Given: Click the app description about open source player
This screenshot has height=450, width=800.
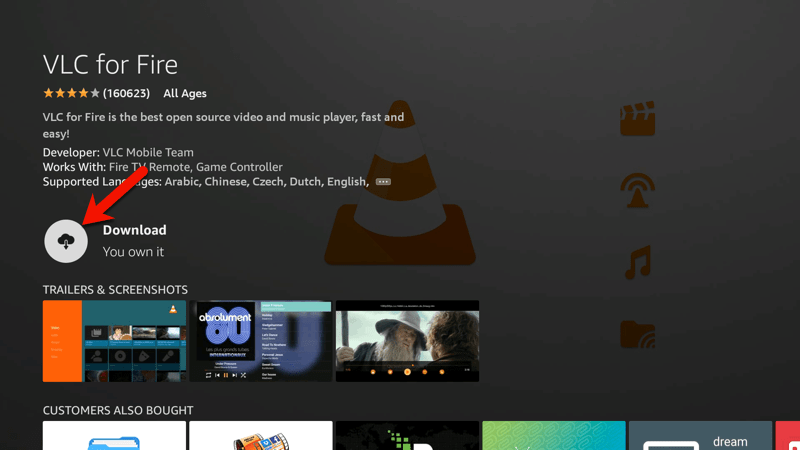Looking at the screenshot, I should (223, 126).
